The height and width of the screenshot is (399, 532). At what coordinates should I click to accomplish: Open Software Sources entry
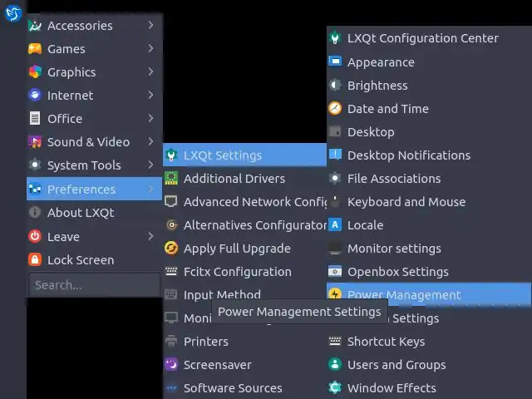tap(244, 388)
